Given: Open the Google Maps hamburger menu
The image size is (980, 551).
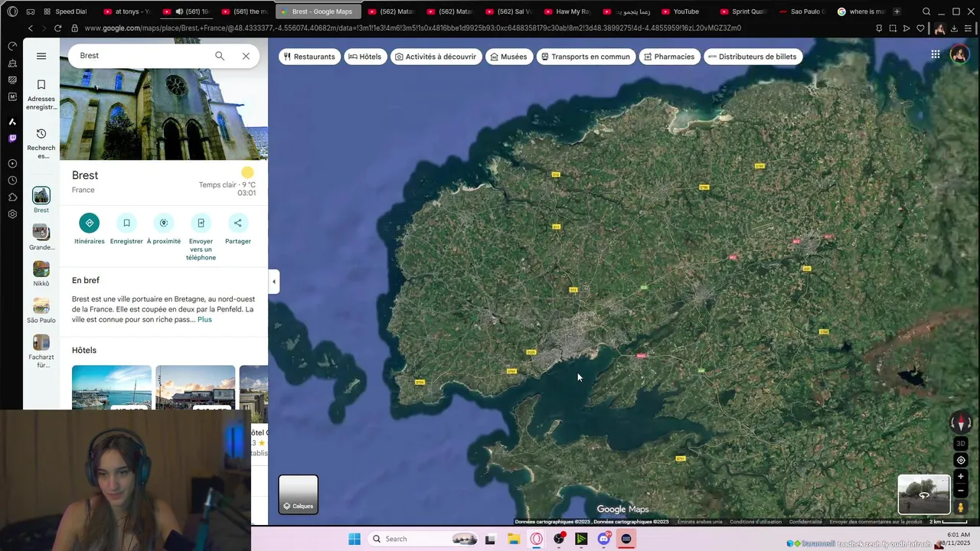Looking at the screenshot, I should [x=41, y=56].
